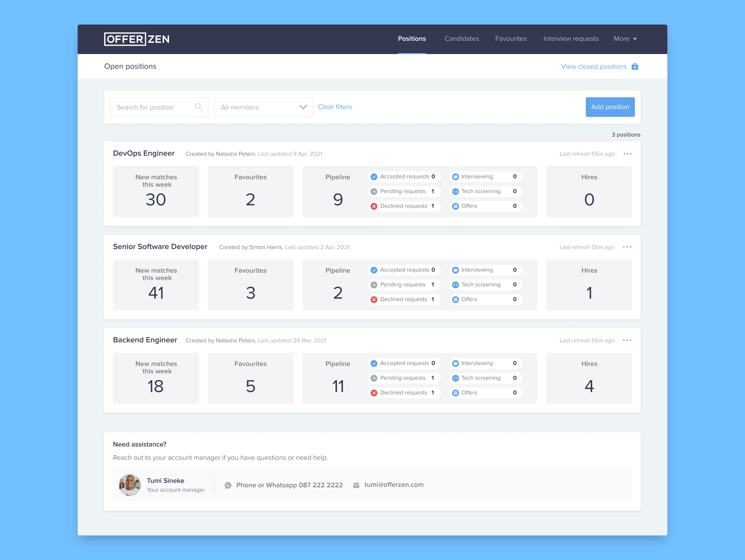The image size is (745, 560).
Task: Switch to the Candidates tab
Action: point(461,39)
